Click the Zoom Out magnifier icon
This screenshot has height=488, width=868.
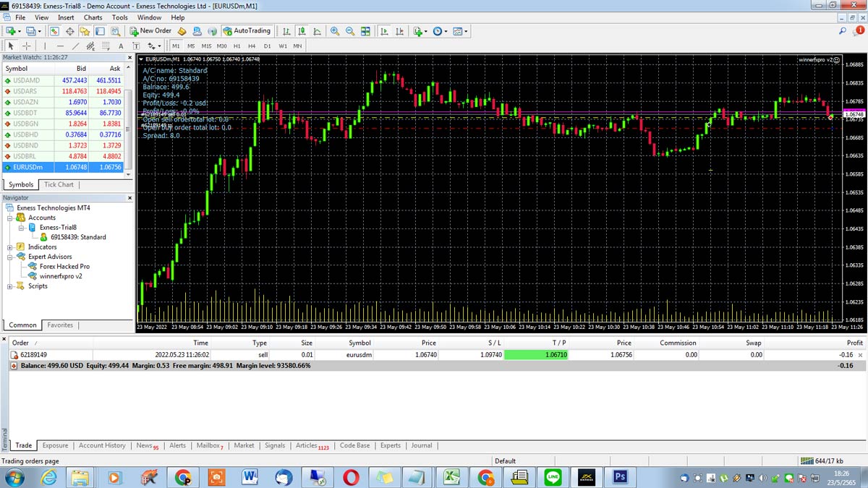pyautogui.click(x=350, y=31)
